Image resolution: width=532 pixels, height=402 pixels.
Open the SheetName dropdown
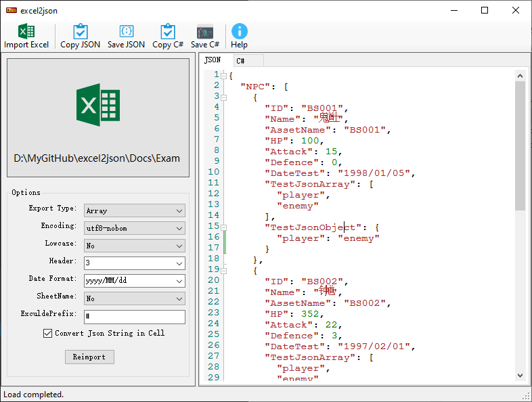tap(135, 298)
